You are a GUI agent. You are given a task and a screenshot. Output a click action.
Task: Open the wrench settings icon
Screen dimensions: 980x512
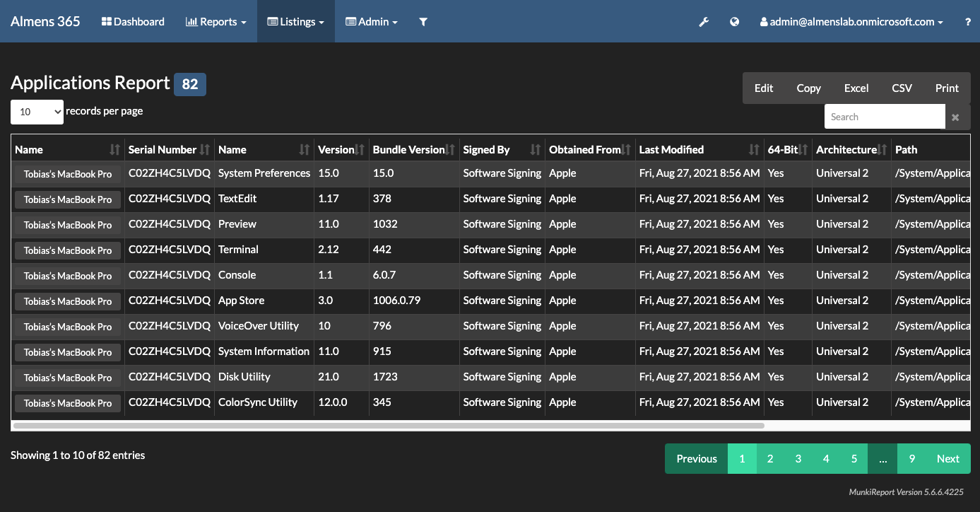coord(704,22)
